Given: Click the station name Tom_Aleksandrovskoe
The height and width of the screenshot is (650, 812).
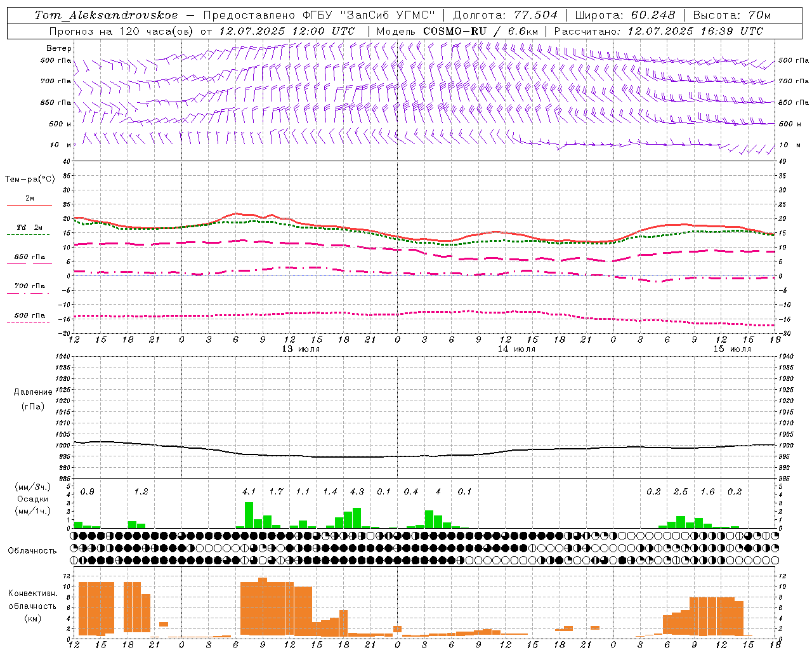Looking at the screenshot, I should (x=106, y=15).
